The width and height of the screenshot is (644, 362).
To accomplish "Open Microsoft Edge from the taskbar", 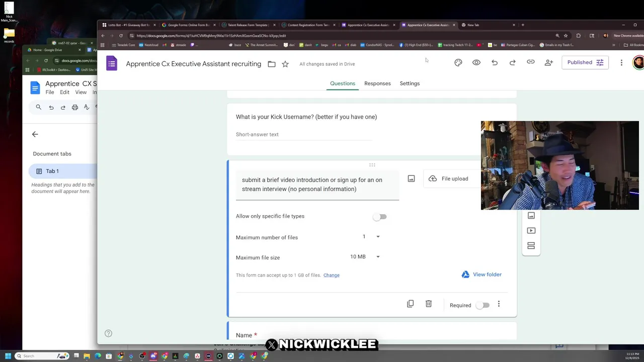I will click(98, 356).
